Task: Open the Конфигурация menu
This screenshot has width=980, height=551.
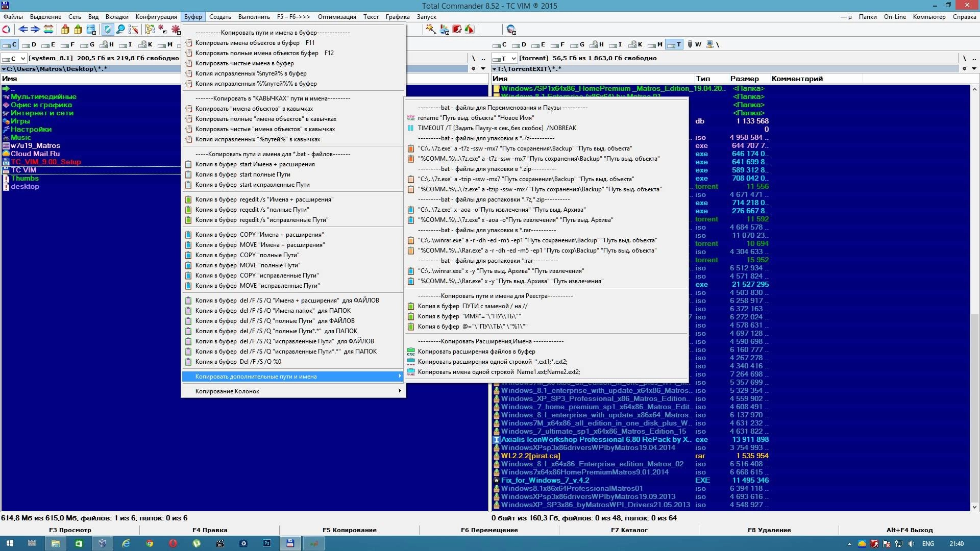Action: pos(156,17)
